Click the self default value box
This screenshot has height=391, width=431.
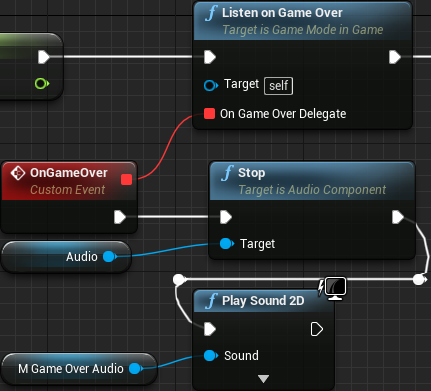coord(279,86)
